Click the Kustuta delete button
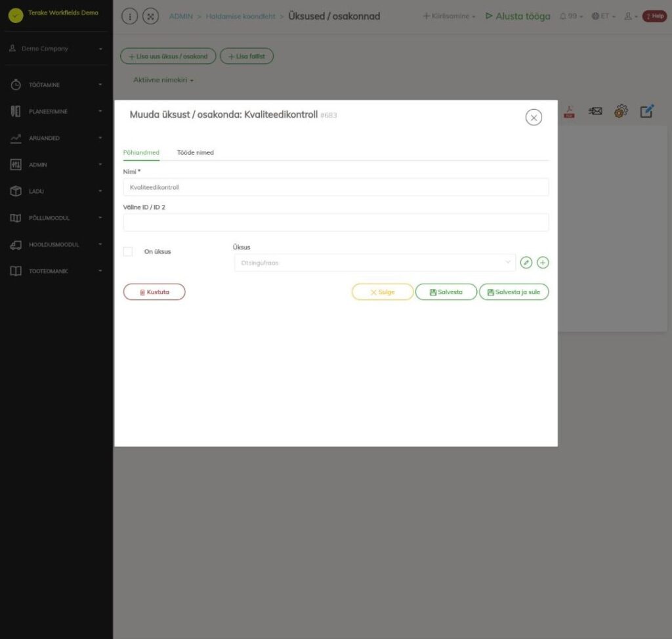 coord(154,292)
